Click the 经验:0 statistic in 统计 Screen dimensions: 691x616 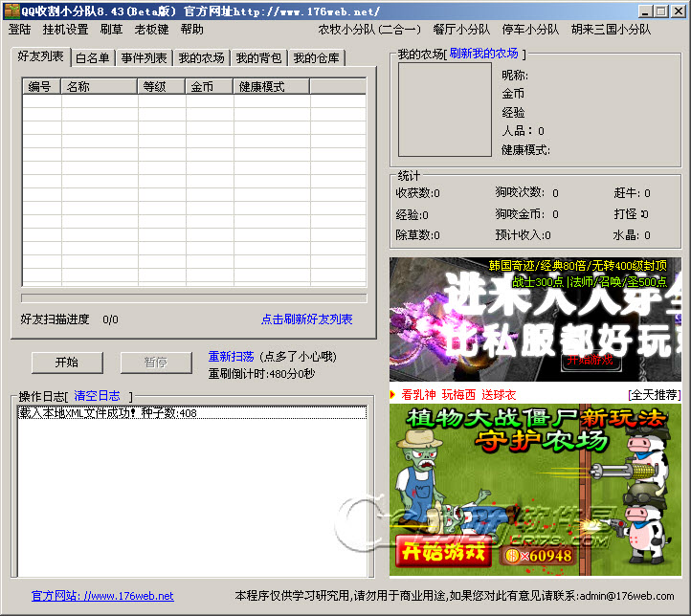[x=412, y=215]
